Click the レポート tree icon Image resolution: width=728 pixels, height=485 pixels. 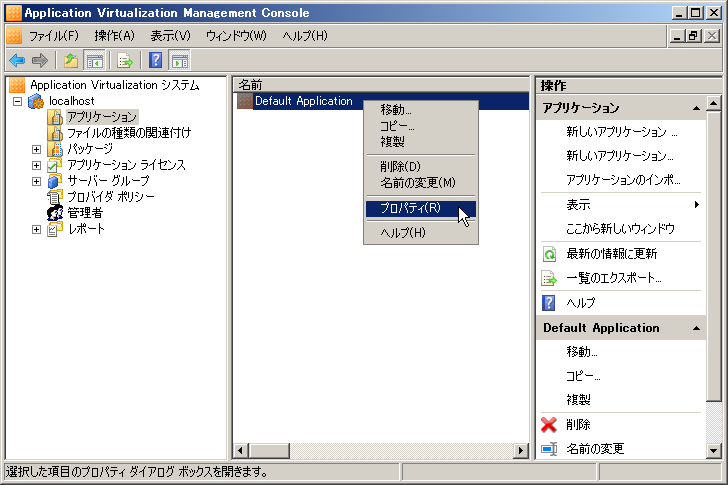point(55,229)
